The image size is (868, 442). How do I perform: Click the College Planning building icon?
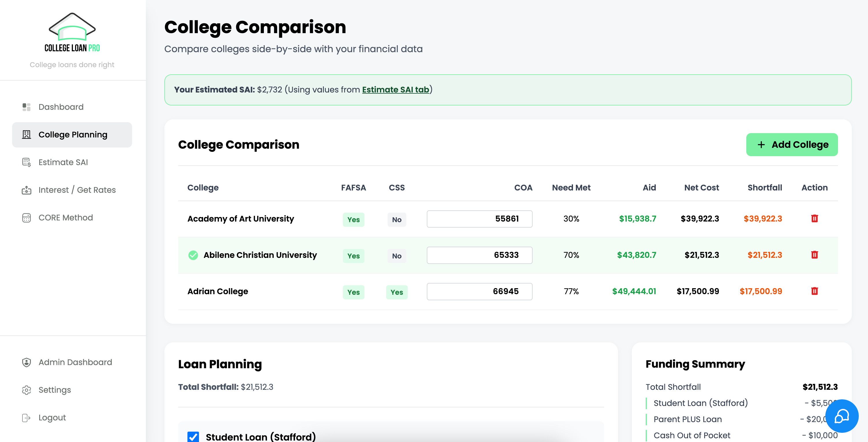pyautogui.click(x=26, y=135)
